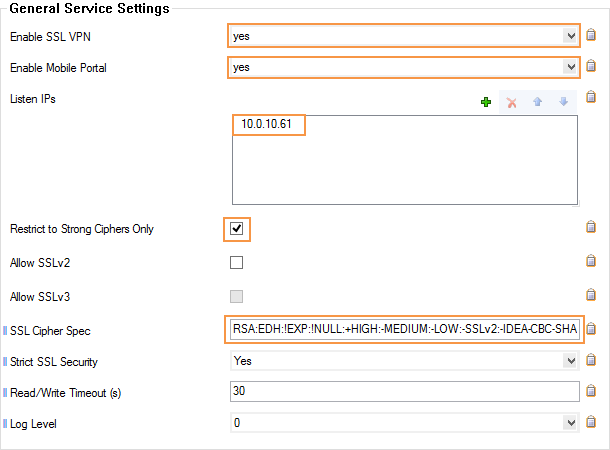
Task: Expand the Strict SSL Security dropdown
Action: [405, 361]
